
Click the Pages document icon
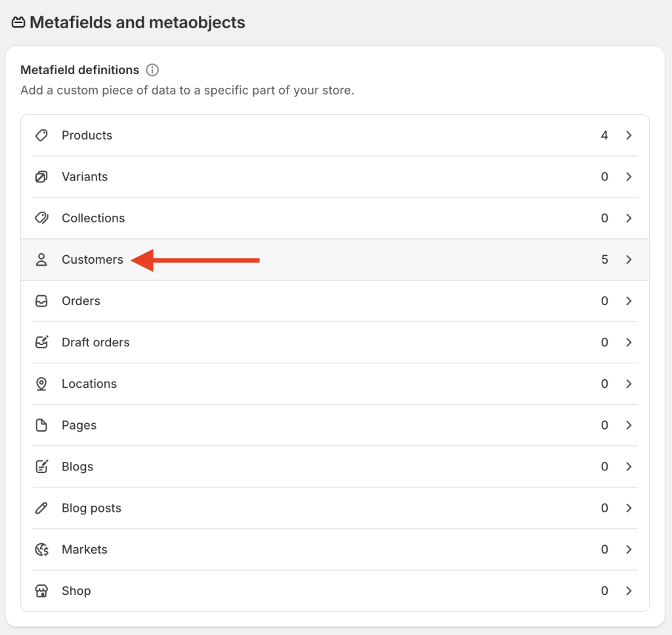pos(41,425)
